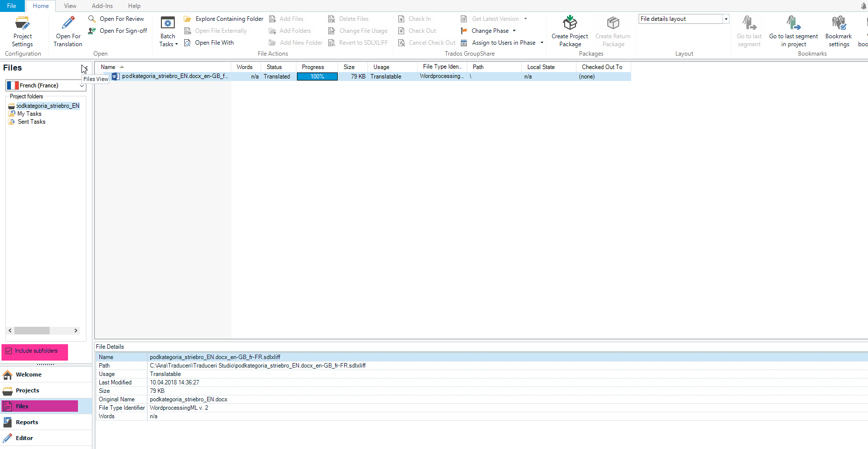Screen dimensions: 868x449
Task: Switch to the Editor view
Action: (24, 438)
